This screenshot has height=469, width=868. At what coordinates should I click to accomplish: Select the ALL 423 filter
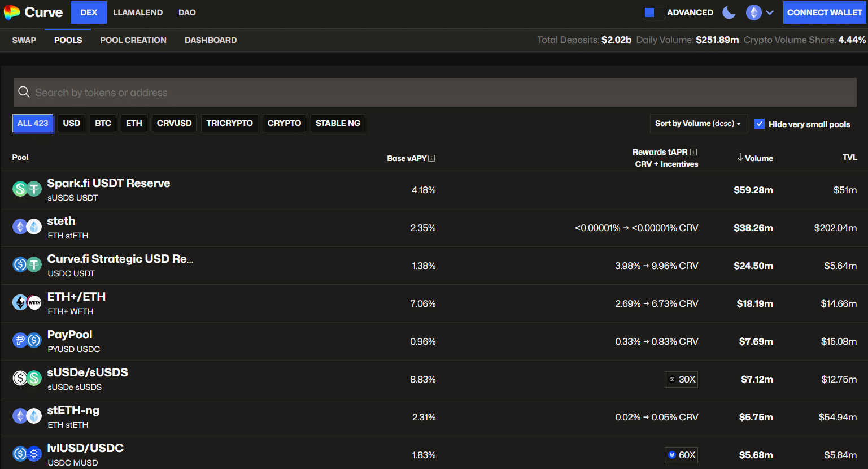click(33, 123)
